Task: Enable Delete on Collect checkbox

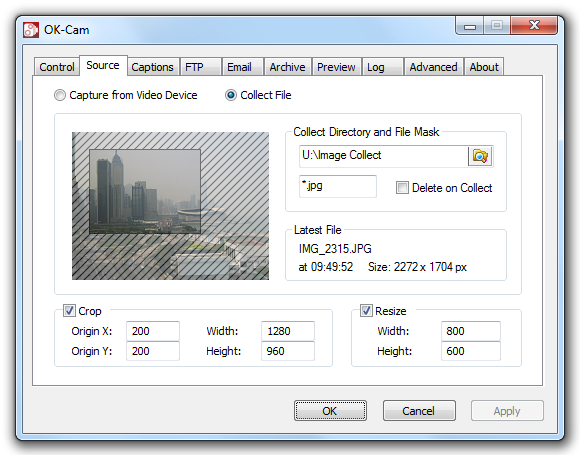Action: point(402,188)
